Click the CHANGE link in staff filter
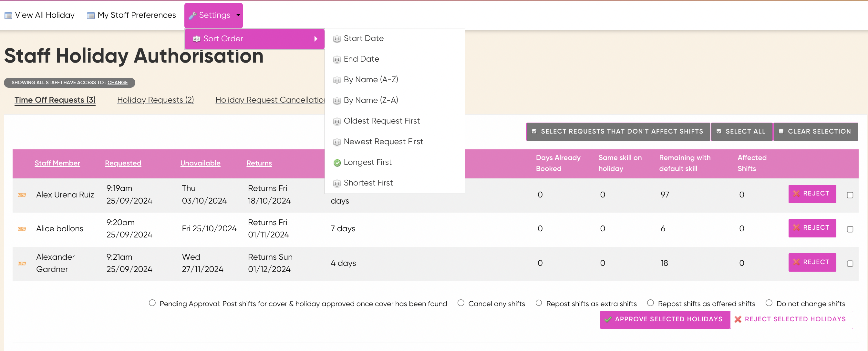Viewport: 868px width, 351px height. (117, 83)
